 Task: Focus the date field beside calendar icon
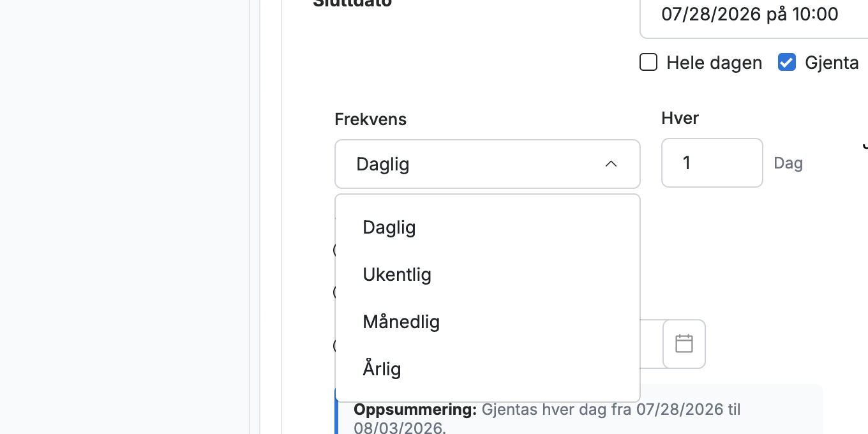[651, 344]
